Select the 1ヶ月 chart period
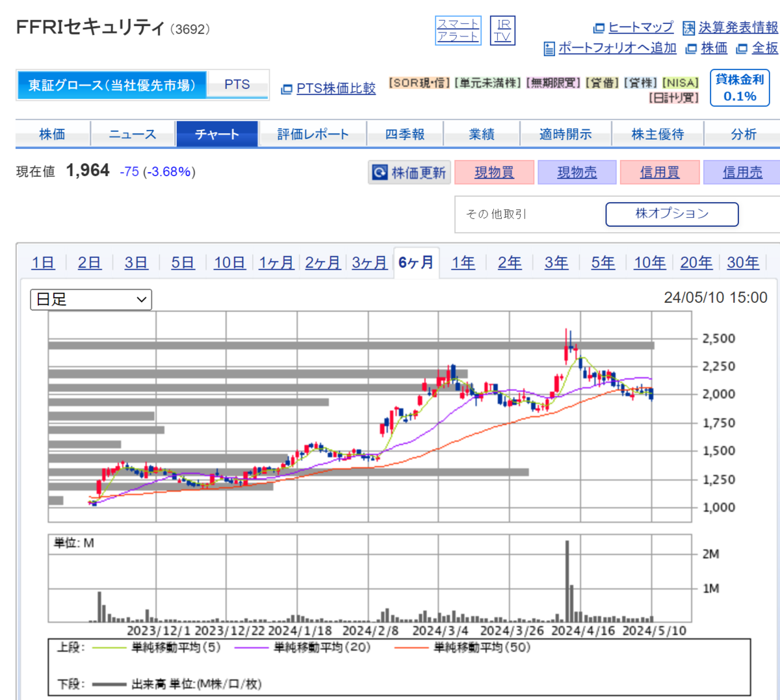The height and width of the screenshot is (700, 780). coord(276,263)
